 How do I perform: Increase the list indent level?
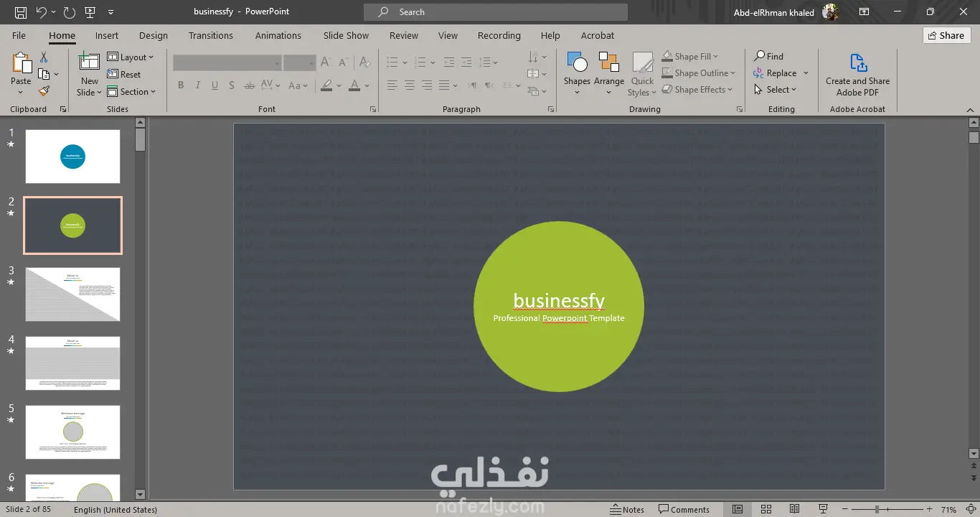tap(467, 62)
